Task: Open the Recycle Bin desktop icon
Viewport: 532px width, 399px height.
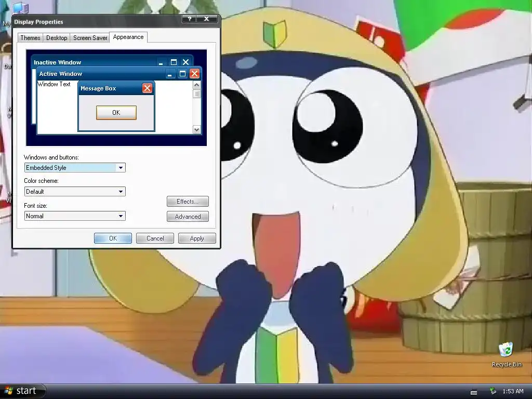Action: (507, 354)
